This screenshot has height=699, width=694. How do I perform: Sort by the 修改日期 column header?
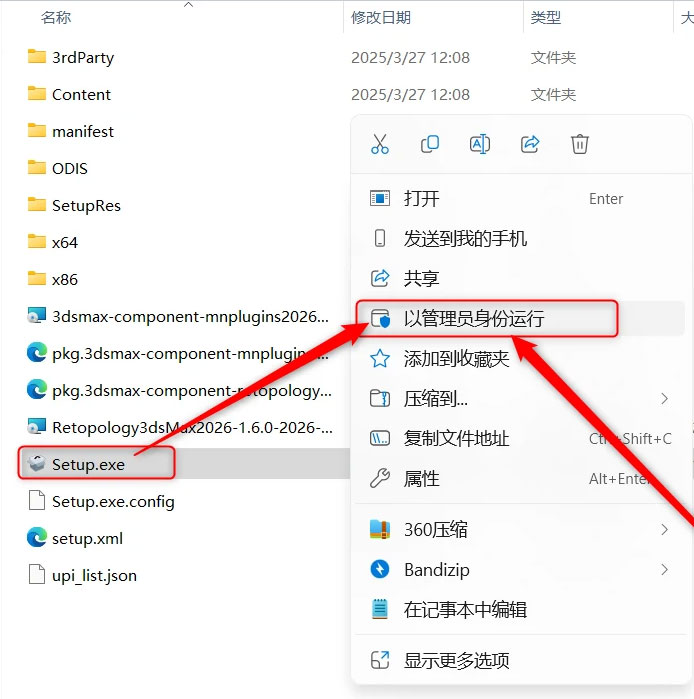(x=381, y=17)
